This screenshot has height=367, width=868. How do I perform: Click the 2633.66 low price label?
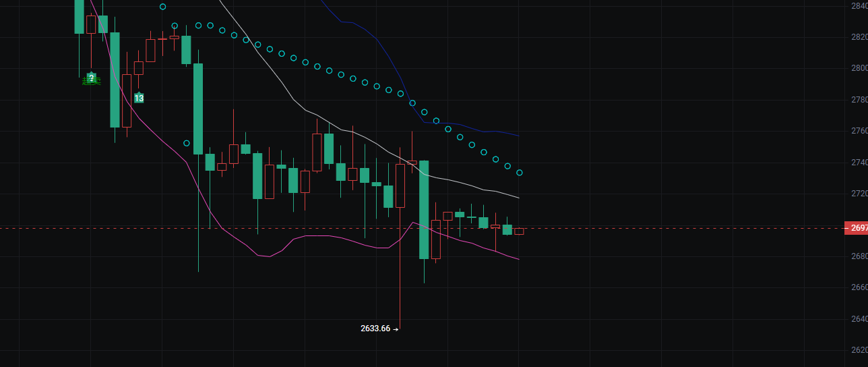(375, 329)
